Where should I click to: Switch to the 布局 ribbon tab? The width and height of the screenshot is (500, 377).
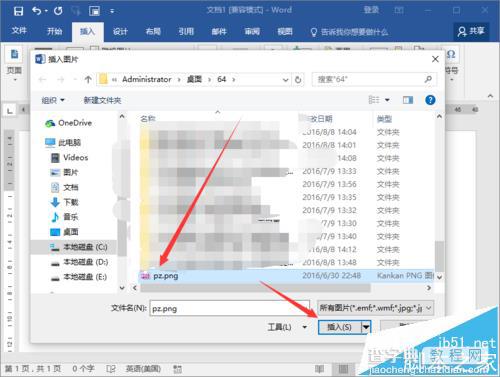coord(153,32)
